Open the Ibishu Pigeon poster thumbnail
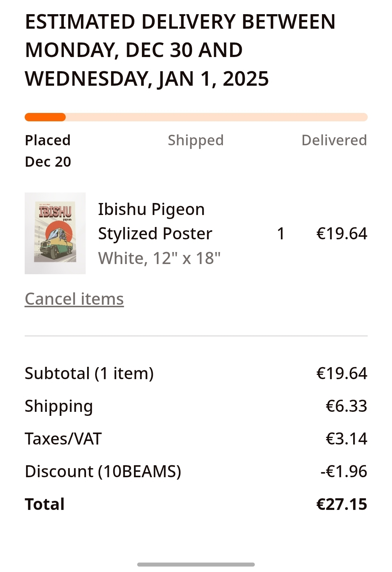The height and width of the screenshot is (572, 392). point(55,233)
